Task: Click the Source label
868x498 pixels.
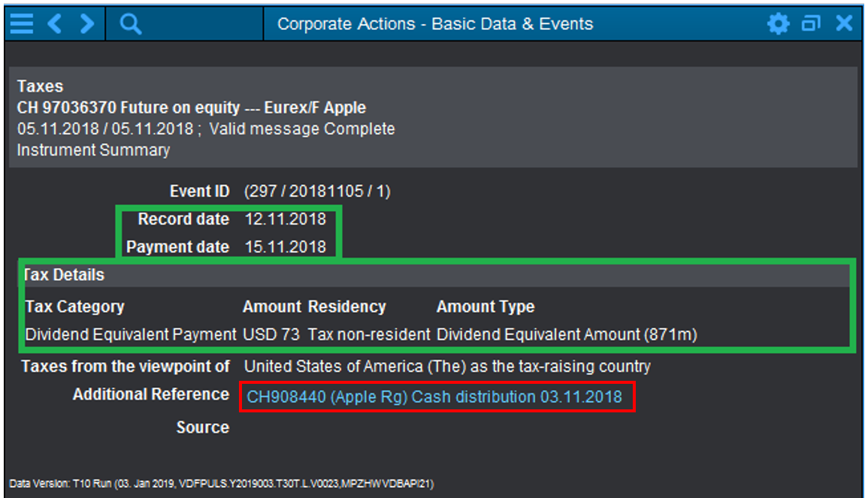Action: pos(203,427)
